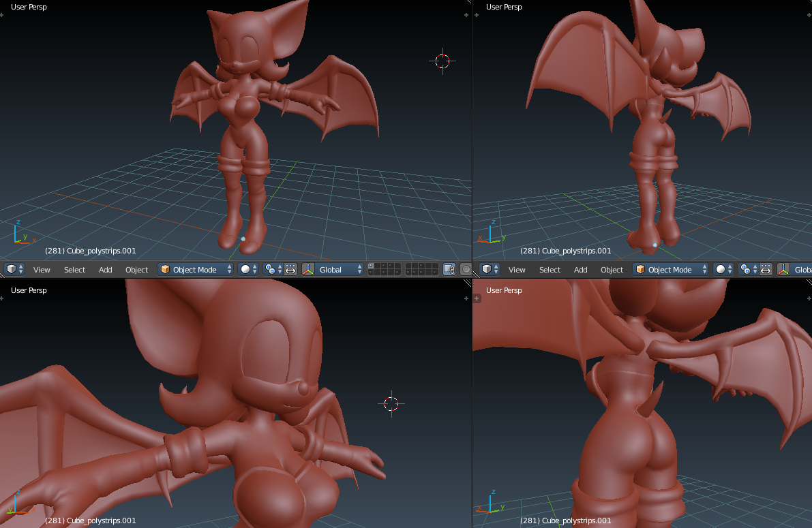Open editor type selector in right viewport header
The height and width of the screenshot is (528, 812).
click(x=490, y=269)
